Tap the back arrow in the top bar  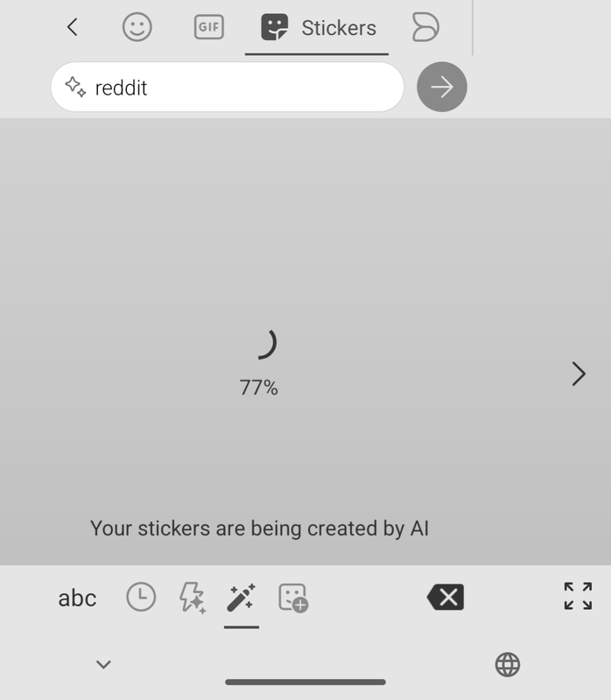[x=73, y=27]
